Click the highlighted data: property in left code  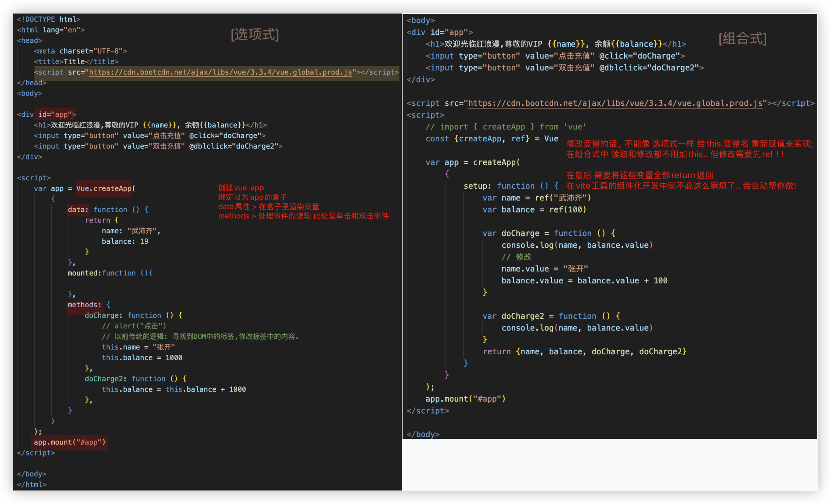coord(78,210)
